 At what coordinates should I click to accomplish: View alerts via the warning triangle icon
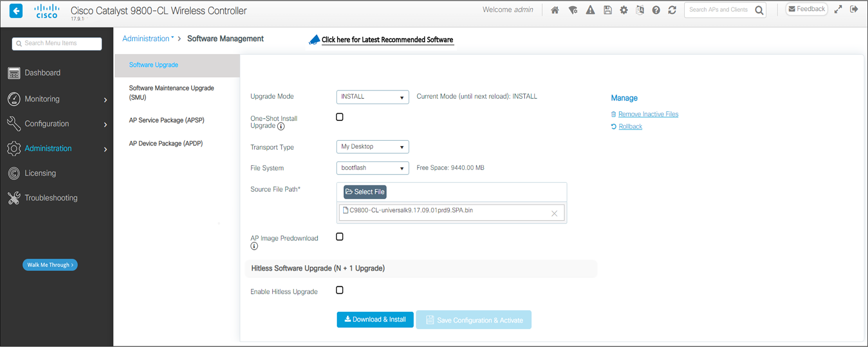pos(590,10)
